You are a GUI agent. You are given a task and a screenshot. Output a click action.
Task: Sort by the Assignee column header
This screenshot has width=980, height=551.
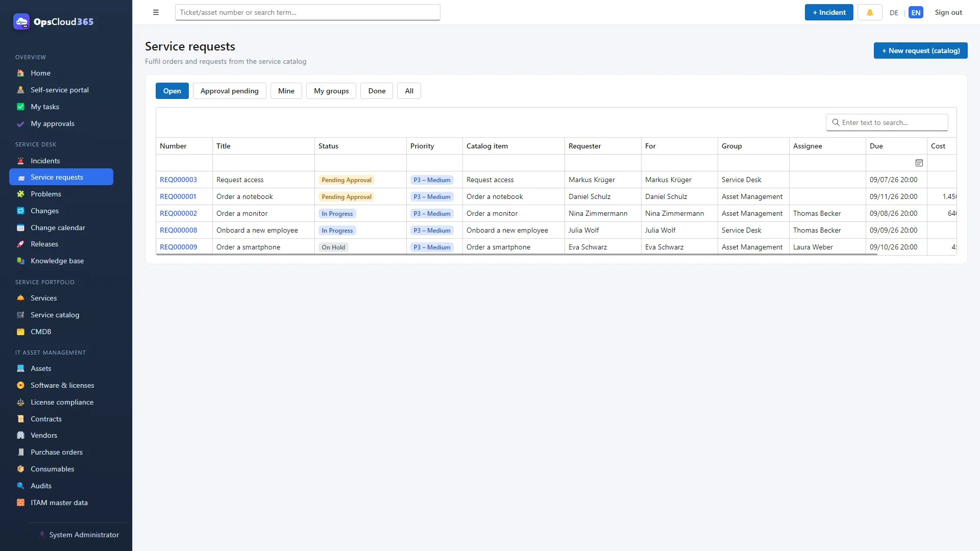tap(827, 146)
